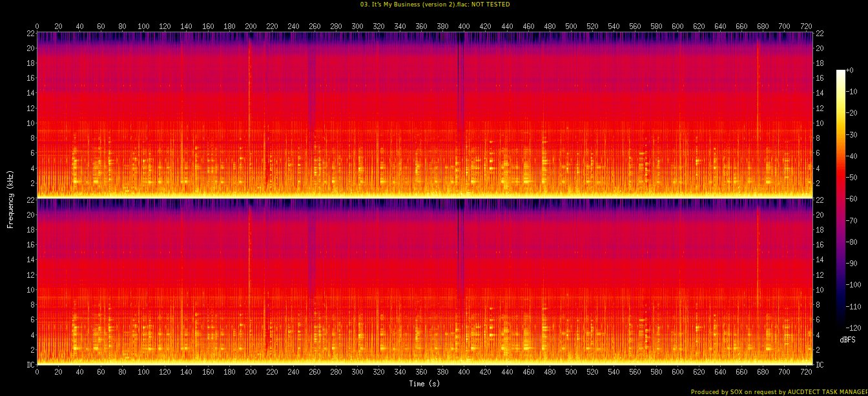The image size is (868, 396).
Task: Click the 400 tick on the bottom time axis
Action: coord(464,373)
